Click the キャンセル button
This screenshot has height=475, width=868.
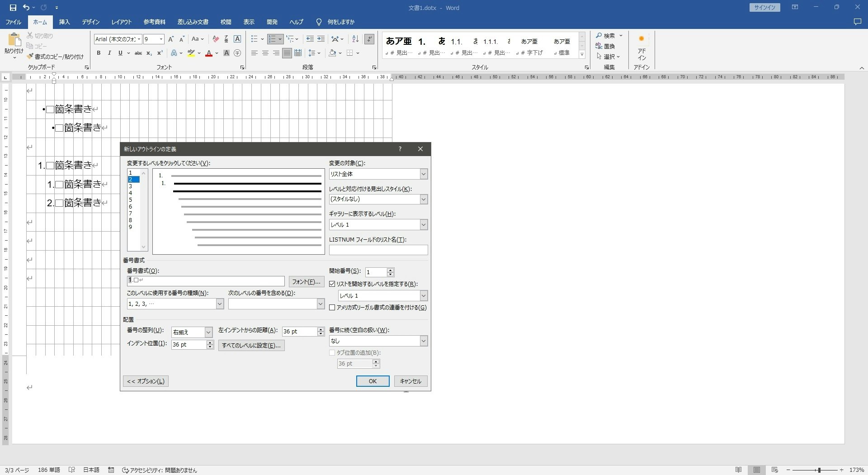click(x=410, y=381)
